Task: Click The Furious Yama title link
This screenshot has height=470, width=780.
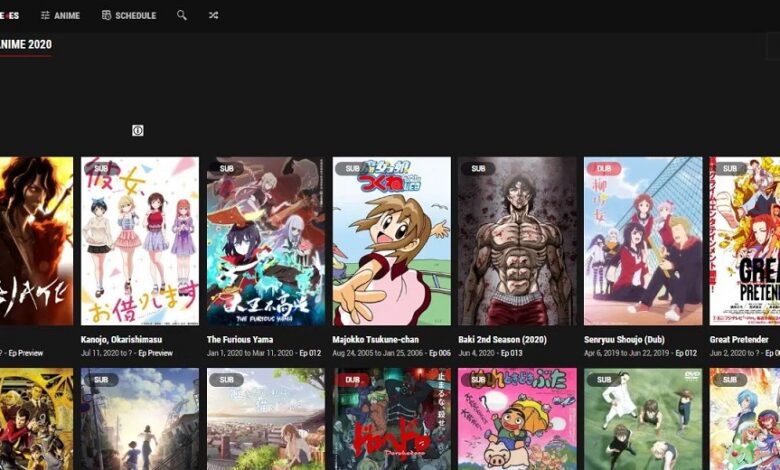Action: [x=240, y=340]
